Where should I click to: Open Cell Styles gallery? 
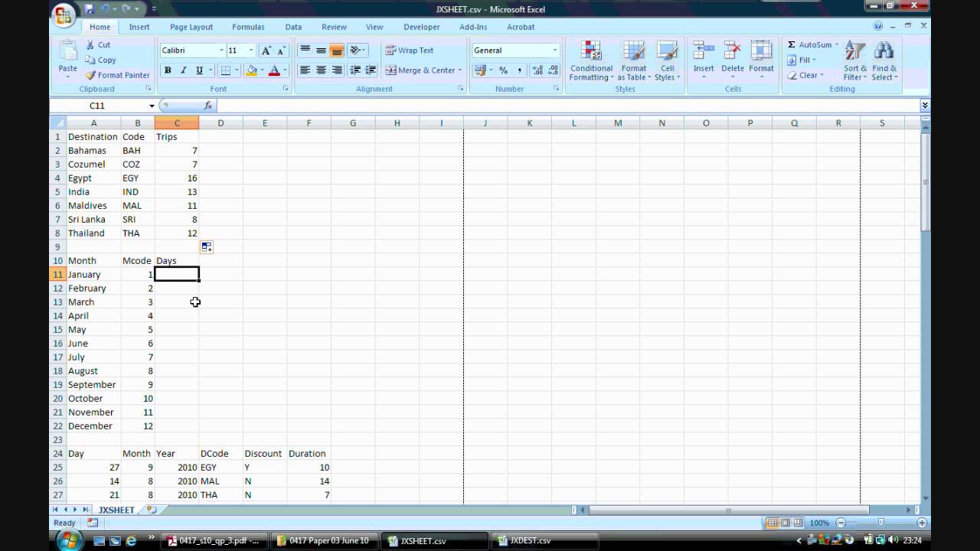[x=667, y=60]
